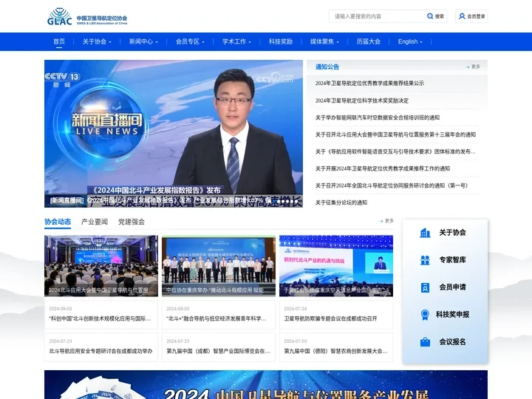
Task: Click the arrow icon beside 协会动态 更多
Action: (381, 221)
